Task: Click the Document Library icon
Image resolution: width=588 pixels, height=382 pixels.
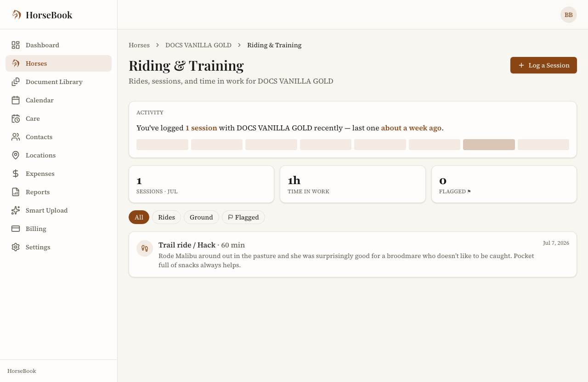Action: [x=16, y=82]
